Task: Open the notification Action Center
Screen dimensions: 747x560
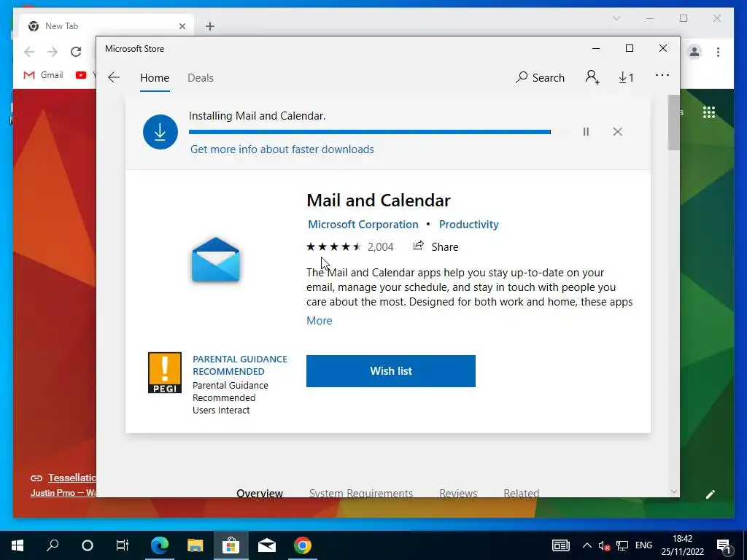Action: (724, 545)
